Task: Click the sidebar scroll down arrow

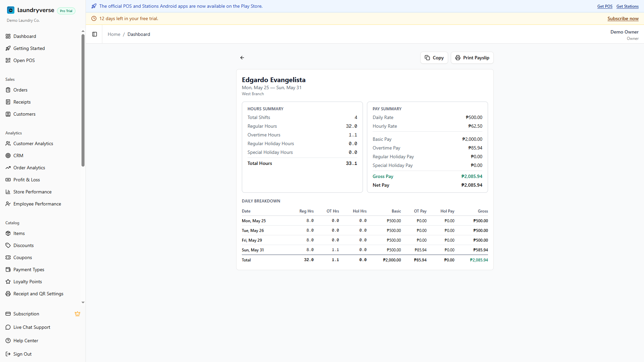Action: coord(83,302)
